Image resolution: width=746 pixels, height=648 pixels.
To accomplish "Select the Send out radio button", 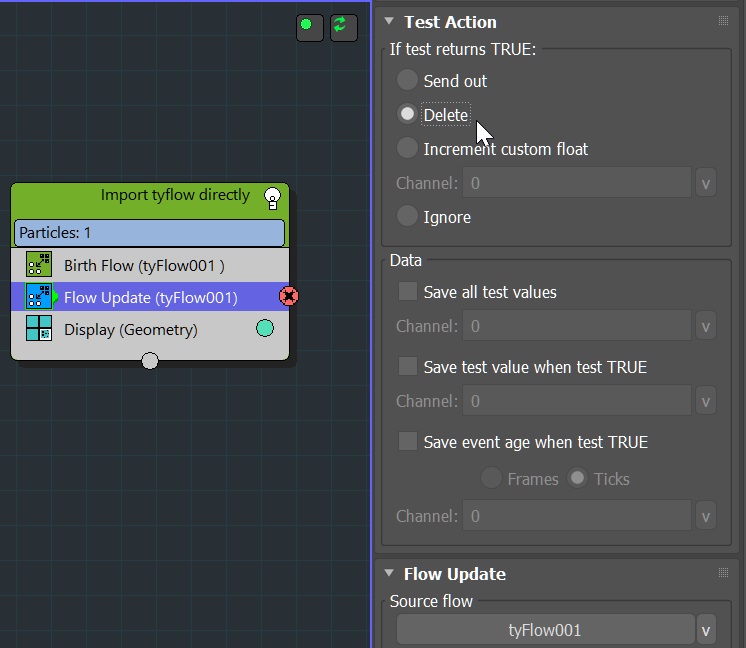I will 407,80.
